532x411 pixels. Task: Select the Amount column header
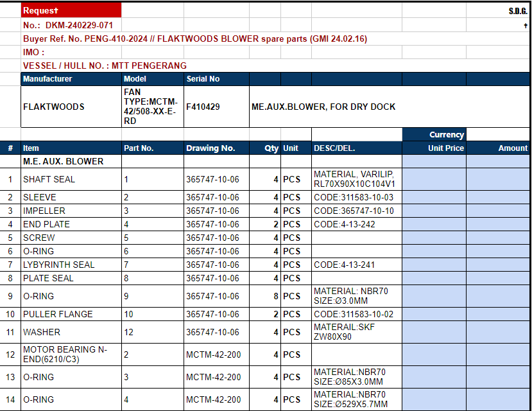click(498, 148)
